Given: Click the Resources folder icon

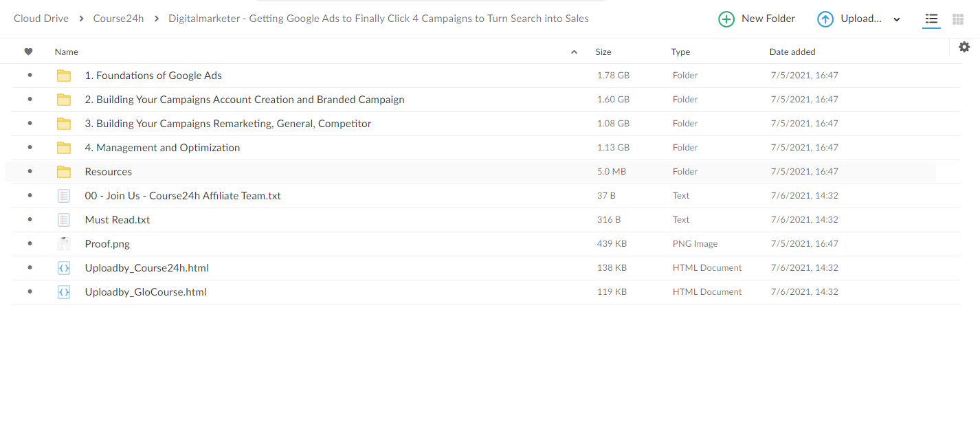Looking at the screenshot, I should tap(64, 172).
